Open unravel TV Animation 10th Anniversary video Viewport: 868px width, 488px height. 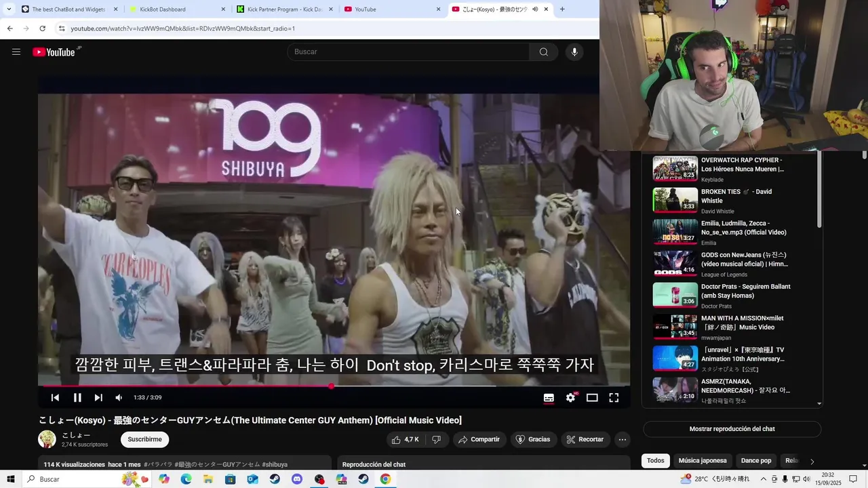(721, 359)
